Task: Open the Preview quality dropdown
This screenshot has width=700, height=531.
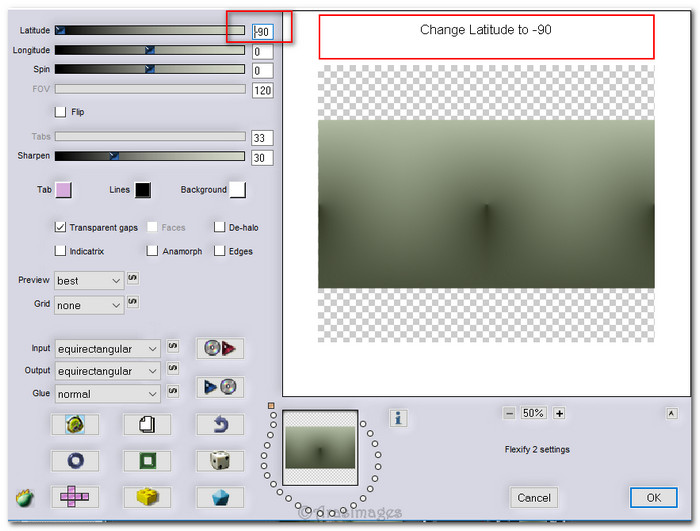Action: tap(89, 281)
